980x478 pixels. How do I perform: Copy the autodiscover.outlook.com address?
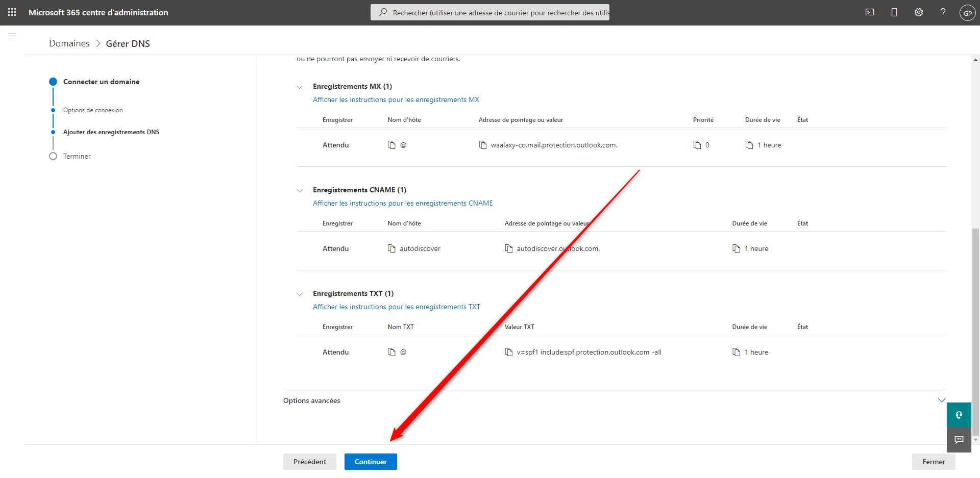509,248
